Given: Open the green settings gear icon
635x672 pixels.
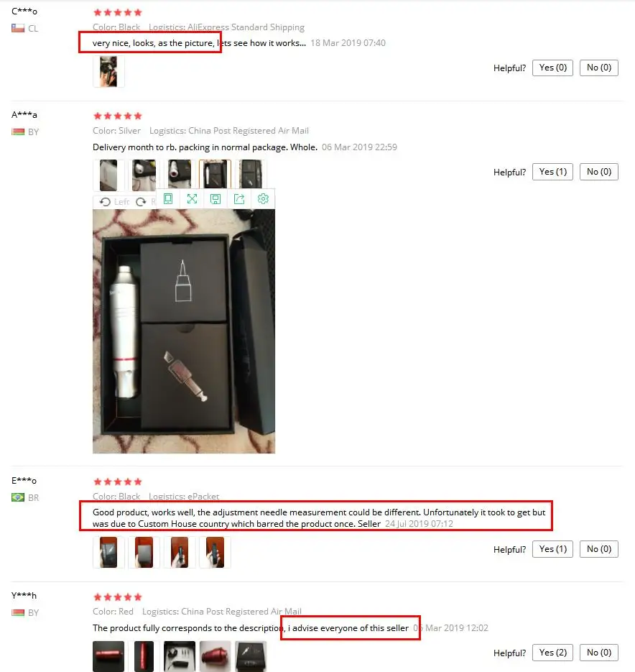Looking at the screenshot, I should pos(263,199).
